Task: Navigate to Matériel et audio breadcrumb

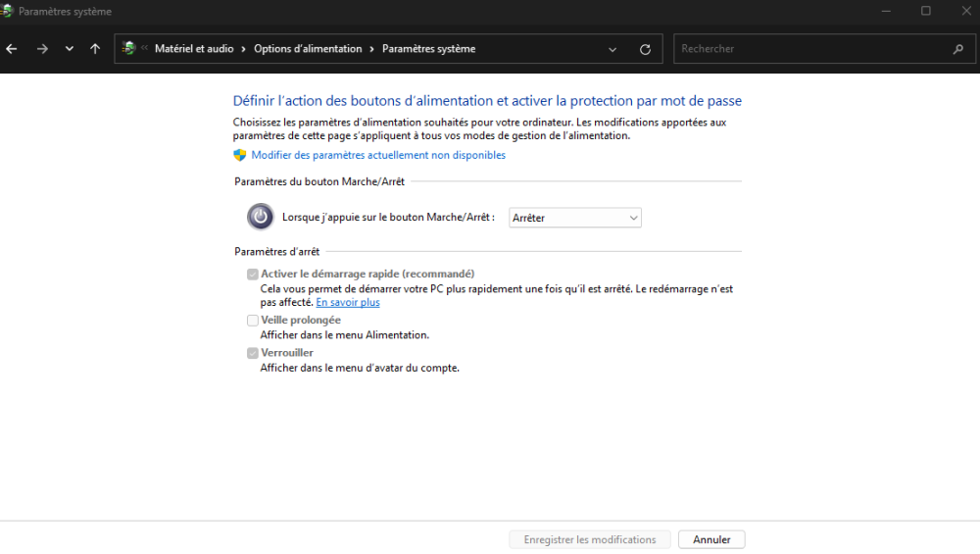Action: (194, 49)
